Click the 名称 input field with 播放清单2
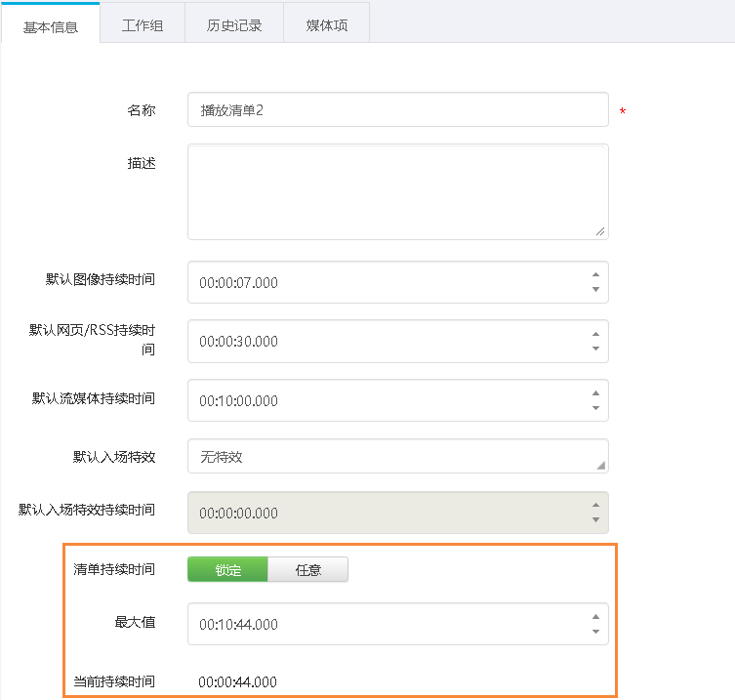The height and width of the screenshot is (700, 735). pyautogui.click(x=398, y=109)
